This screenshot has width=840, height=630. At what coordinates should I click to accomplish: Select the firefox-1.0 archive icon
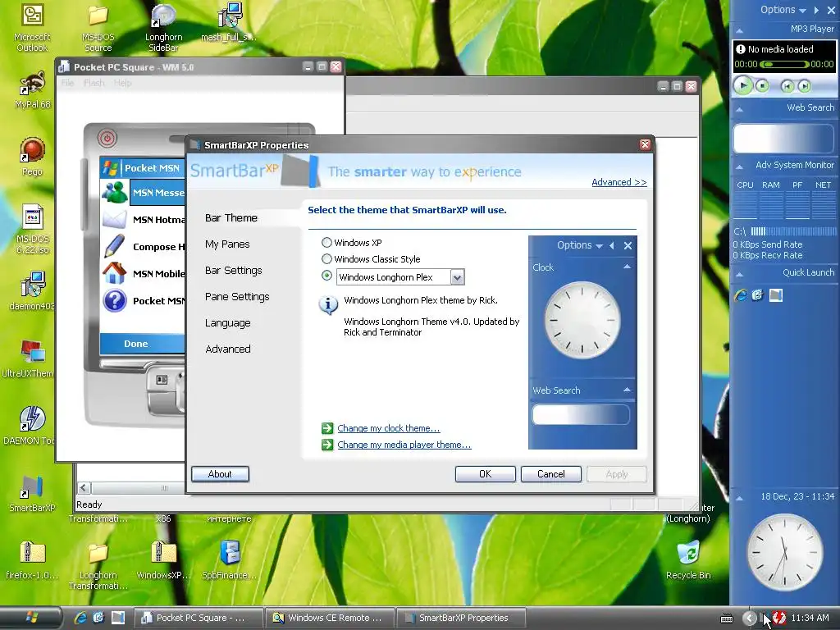(32, 560)
